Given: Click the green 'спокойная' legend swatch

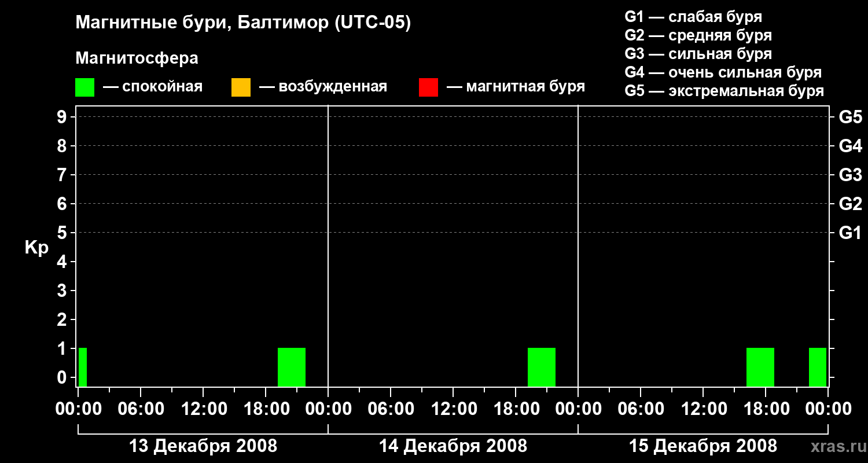Looking at the screenshot, I should pyautogui.click(x=84, y=87).
